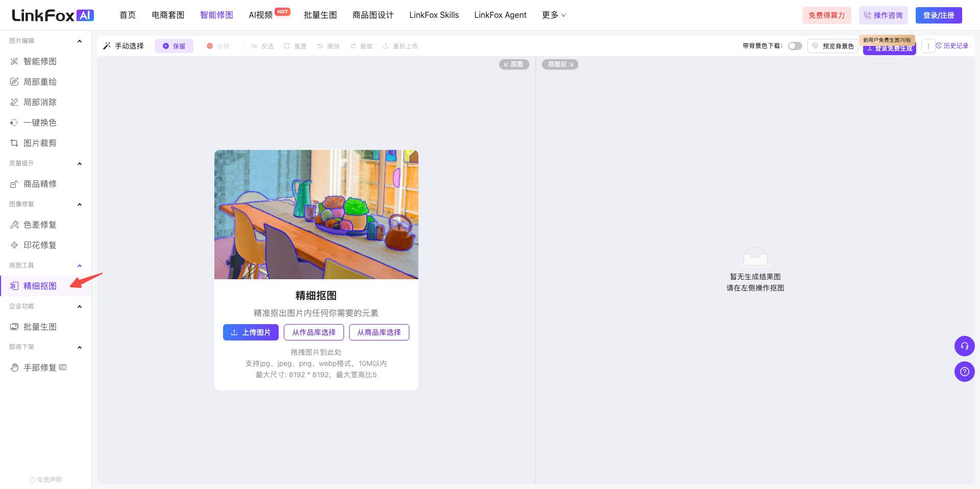The image size is (980, 489).
Task: Click the 免责声明 link
Action: [x=46, y=480]
